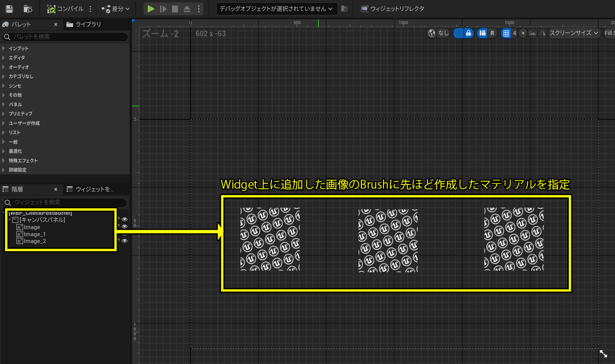Viewport: 615px width, 364px height.
Task: Click the frame-skip step button
Action: click(x=163, y=9)
